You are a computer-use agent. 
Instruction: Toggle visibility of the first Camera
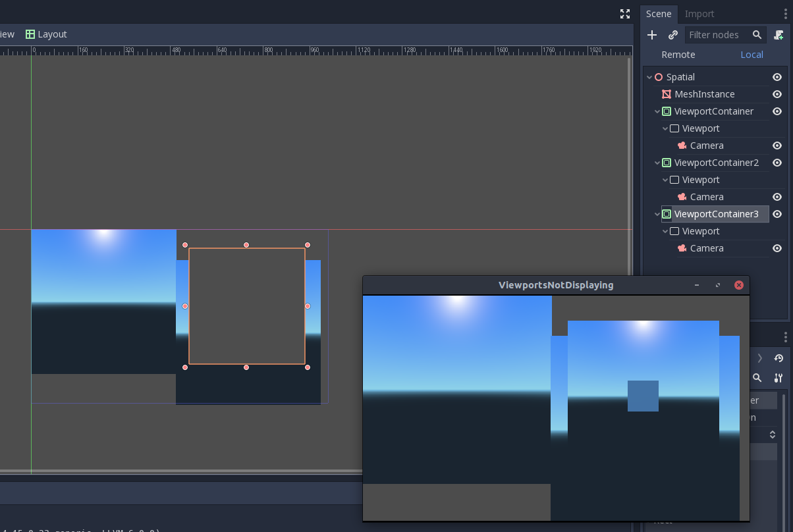(777, 146)
